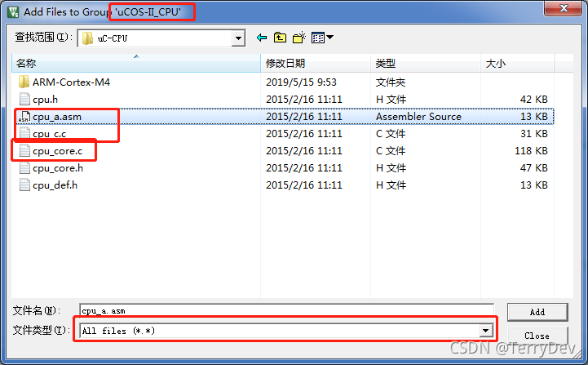Click the cpu_a.asm file name
This screenshot has height=365, width=588.
coord(57,117)
